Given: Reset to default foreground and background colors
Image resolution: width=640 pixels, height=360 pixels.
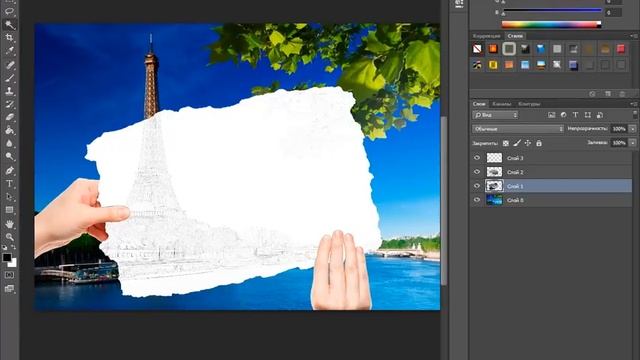Looking at the screenshot, I should 4,247.
